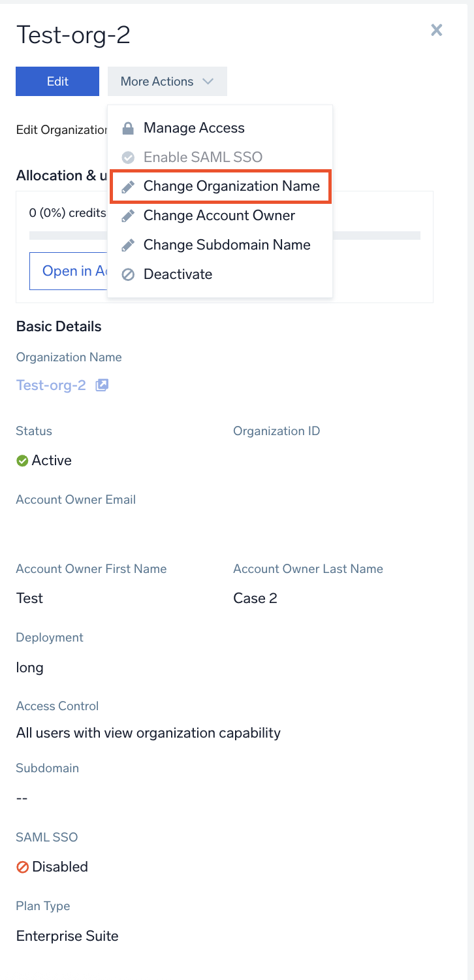Collapse menu using More Actions chevron arrow
Image resolution: width=474 pixels, height=980 pixels.
click(x=208, y=82)
